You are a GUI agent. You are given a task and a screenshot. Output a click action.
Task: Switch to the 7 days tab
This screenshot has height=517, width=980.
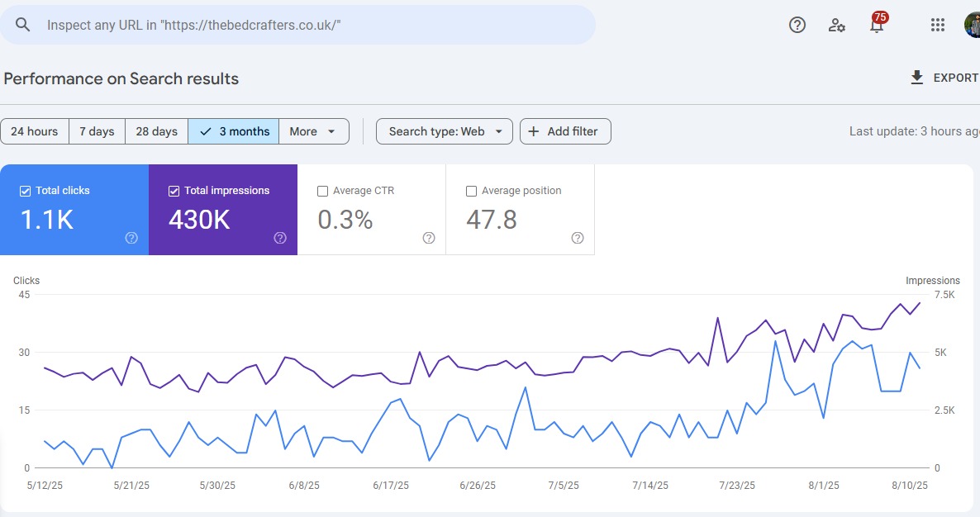pos(97,130)
